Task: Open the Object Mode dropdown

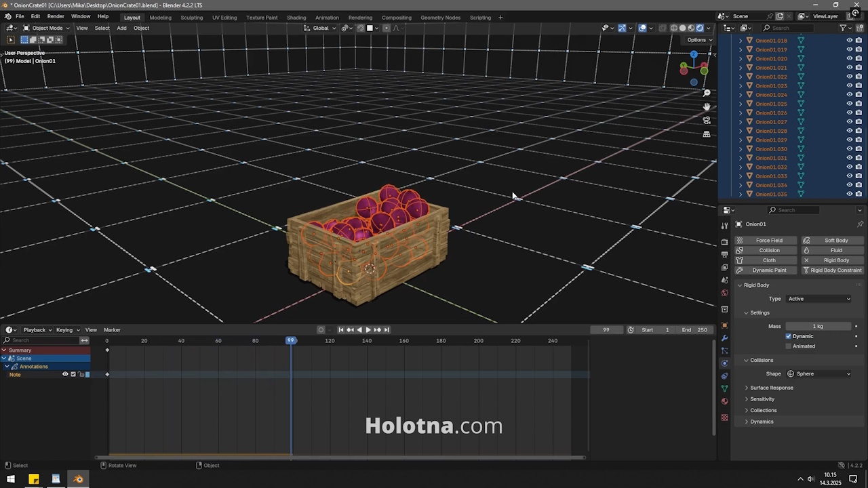Action: 47,28
